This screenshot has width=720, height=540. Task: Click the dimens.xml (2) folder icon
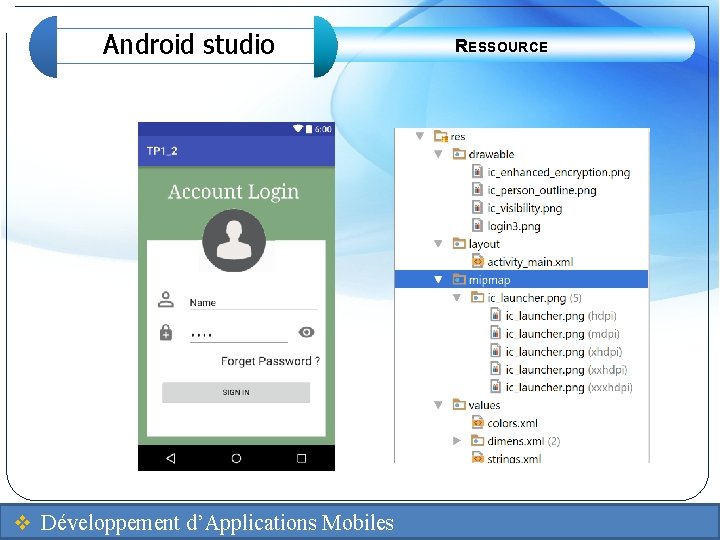coord(478,441)
